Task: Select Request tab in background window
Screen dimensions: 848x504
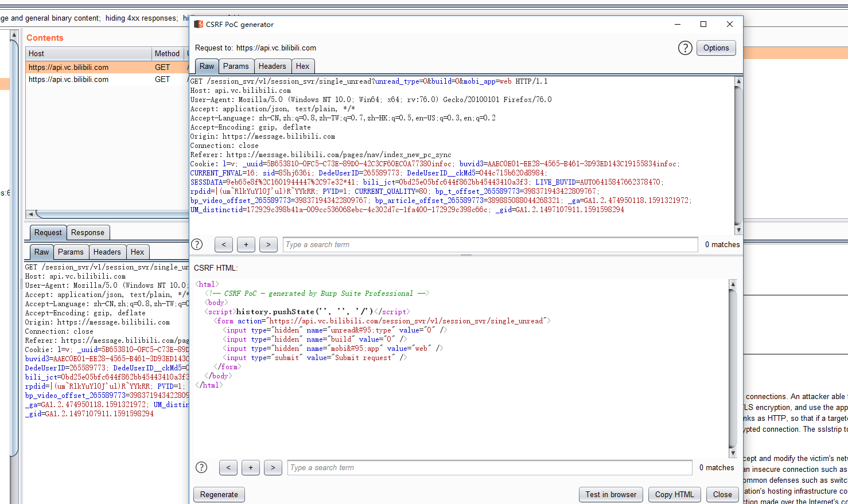Action: [48, 233]
